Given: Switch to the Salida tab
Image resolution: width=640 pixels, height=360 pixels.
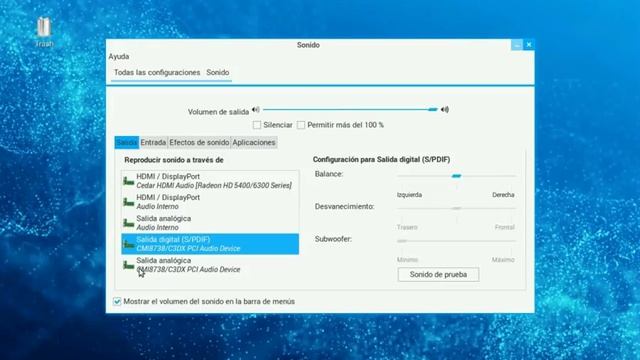Looking at the screenshot, I should coord(127,142).
